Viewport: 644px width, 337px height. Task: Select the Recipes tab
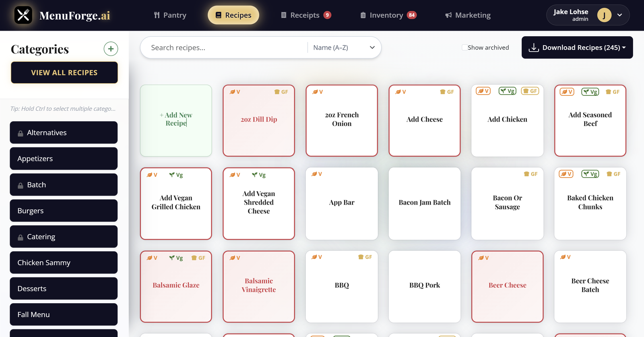(x=233, y=15)
